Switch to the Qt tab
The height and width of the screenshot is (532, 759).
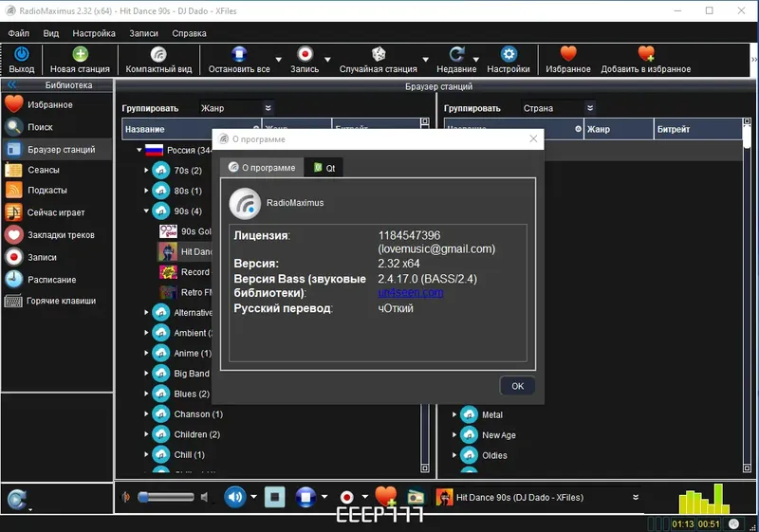324,168
